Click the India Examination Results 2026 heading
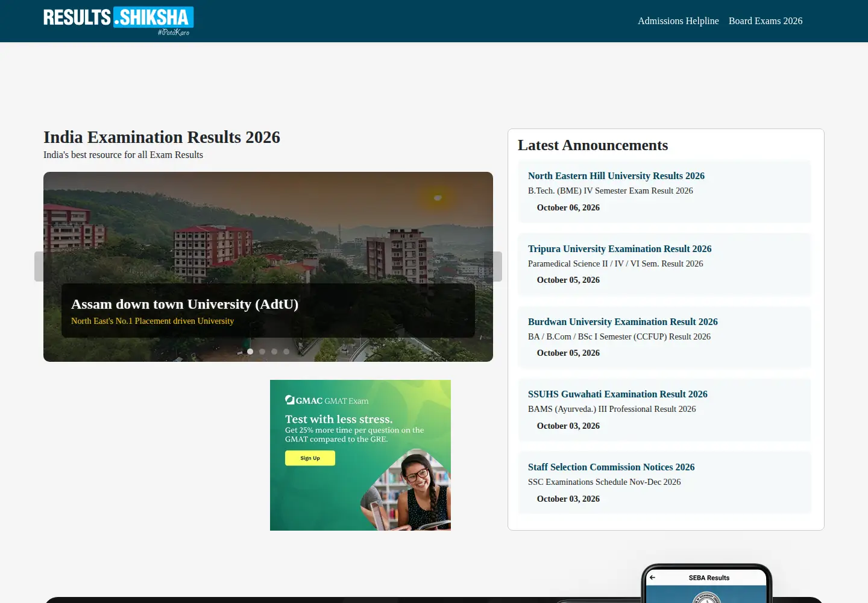Screen dimensions: 868x603 (x=162, y=137)
